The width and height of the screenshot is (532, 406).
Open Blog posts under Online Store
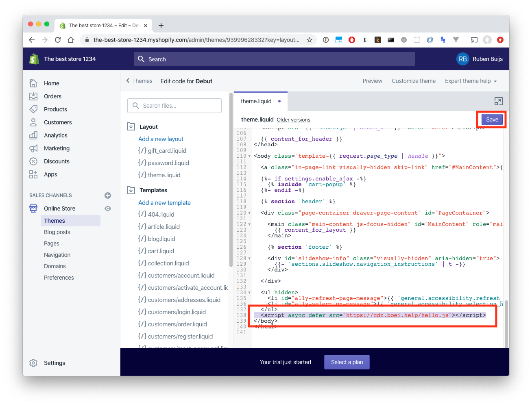(57, 232)
